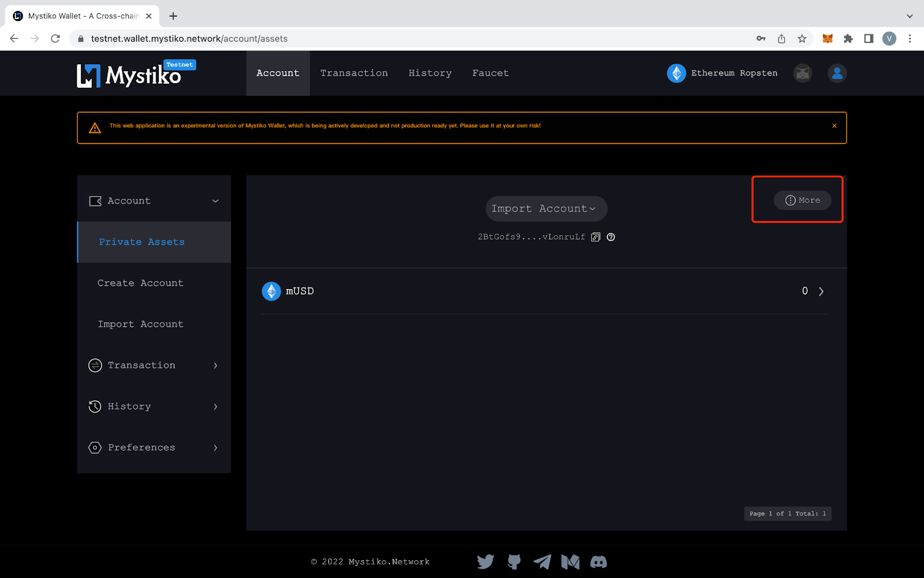The image size is (924, 578).
Task: Click the 'Page 1 of 1 Total: 1' indicator
Action: click(788, 514)
